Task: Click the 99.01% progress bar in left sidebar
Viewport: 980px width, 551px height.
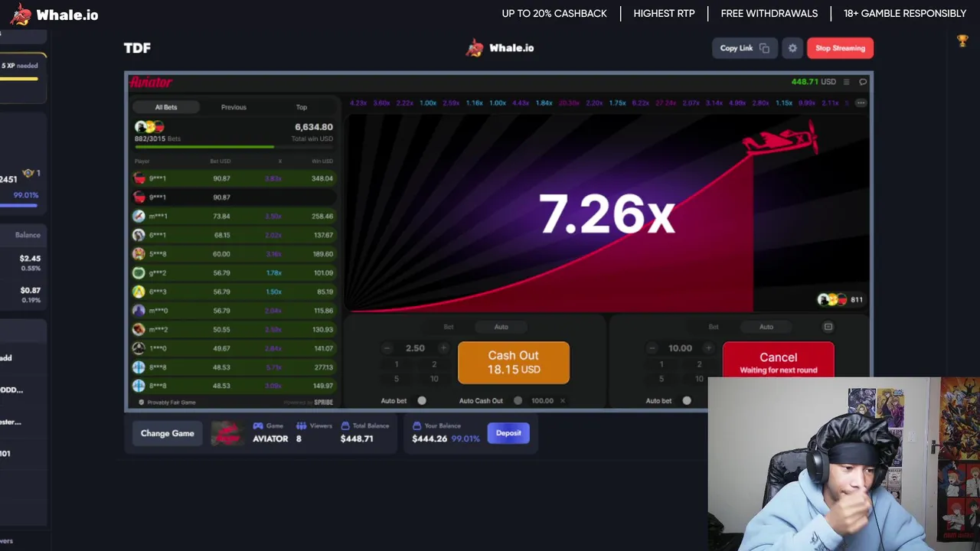Action: pos(18,204)
